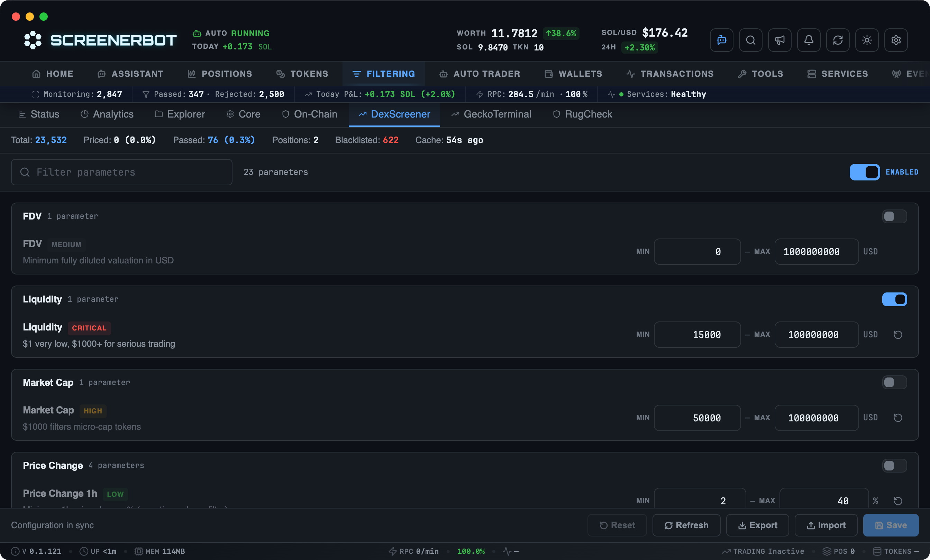Image resolution: width=930 pixels, height=560 pixels.
Task: Click the Monitoring scan icon in stats strip
Action: click(x=36, y=94)
